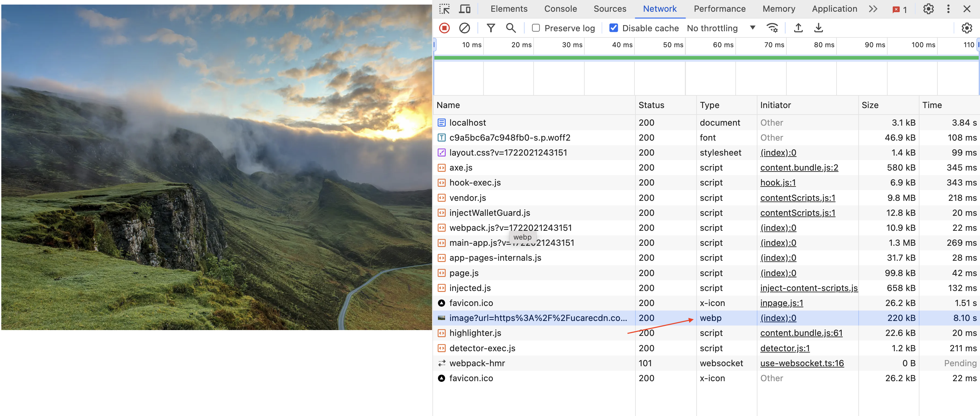The width and height of the screenshot is (980, 416).
Task: Select the Inspect element tool
Action: click(x=444, y=9)
